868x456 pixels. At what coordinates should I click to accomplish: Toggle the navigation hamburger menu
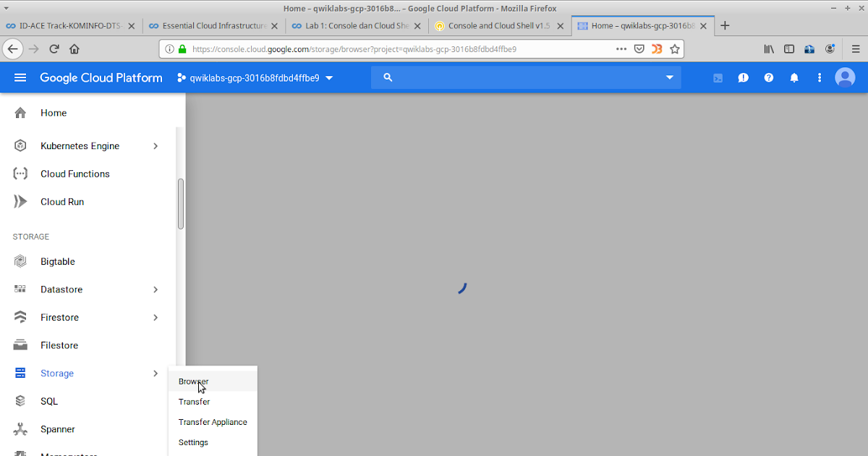click(20, 77)
